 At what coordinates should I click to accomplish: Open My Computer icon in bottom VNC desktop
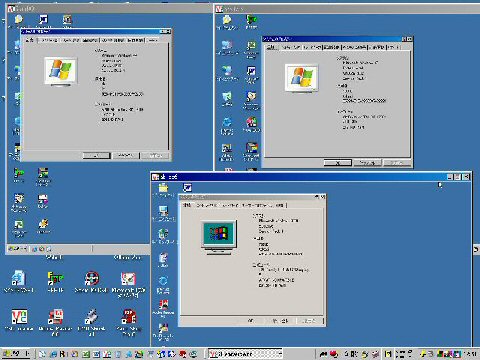pyautogui.click(x=163, y=211)
